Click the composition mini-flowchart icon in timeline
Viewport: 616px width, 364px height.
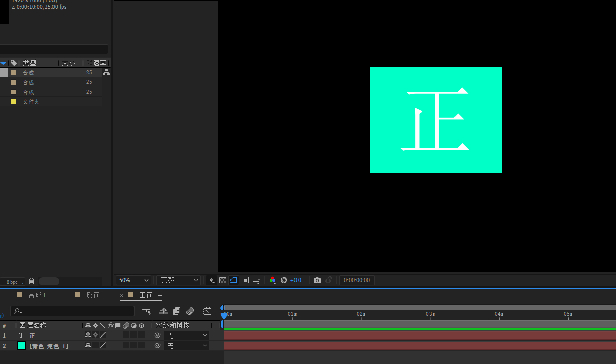(147, 311)
